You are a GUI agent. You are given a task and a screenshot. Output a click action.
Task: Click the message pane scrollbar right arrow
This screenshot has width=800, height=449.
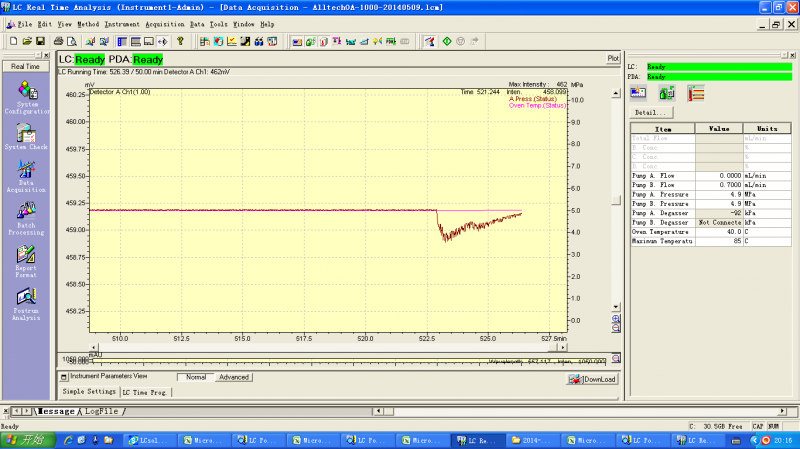(782, 411)
